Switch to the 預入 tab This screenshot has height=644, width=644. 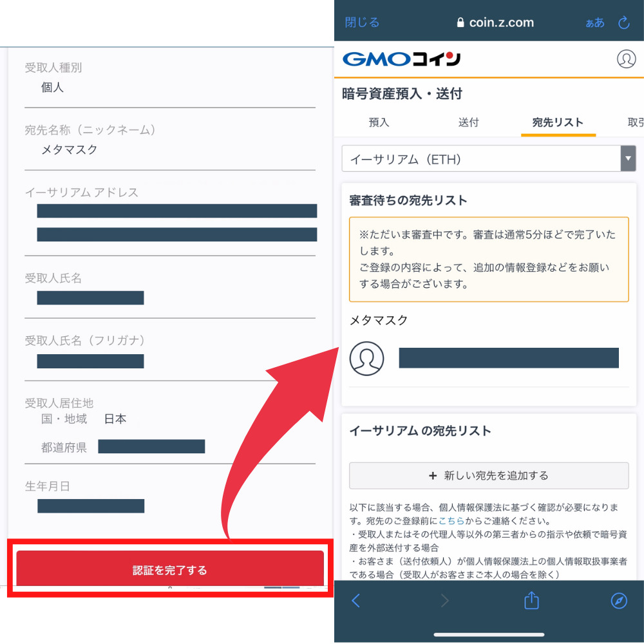click(379, 122)
